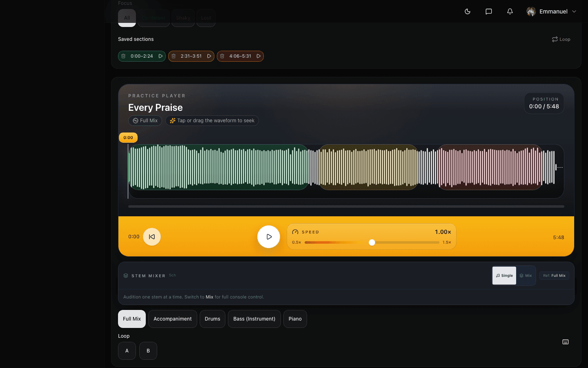Play the 4:06–5:31 saved section

258,56
